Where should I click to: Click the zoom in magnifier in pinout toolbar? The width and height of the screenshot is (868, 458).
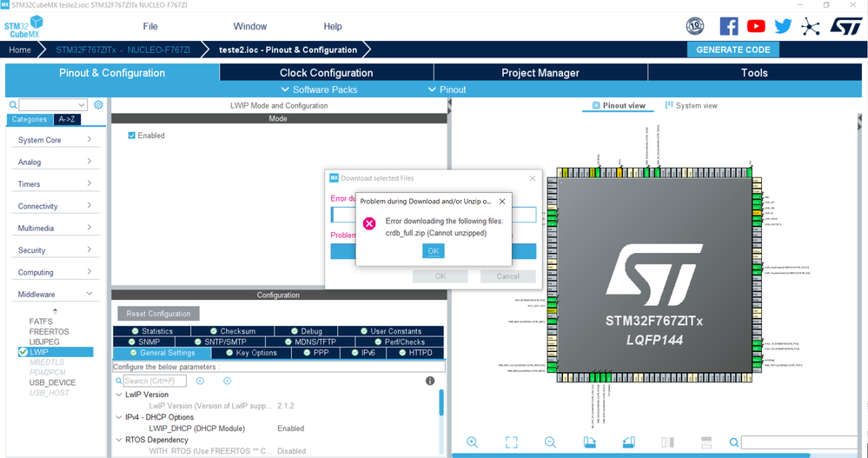pos(472,442)
